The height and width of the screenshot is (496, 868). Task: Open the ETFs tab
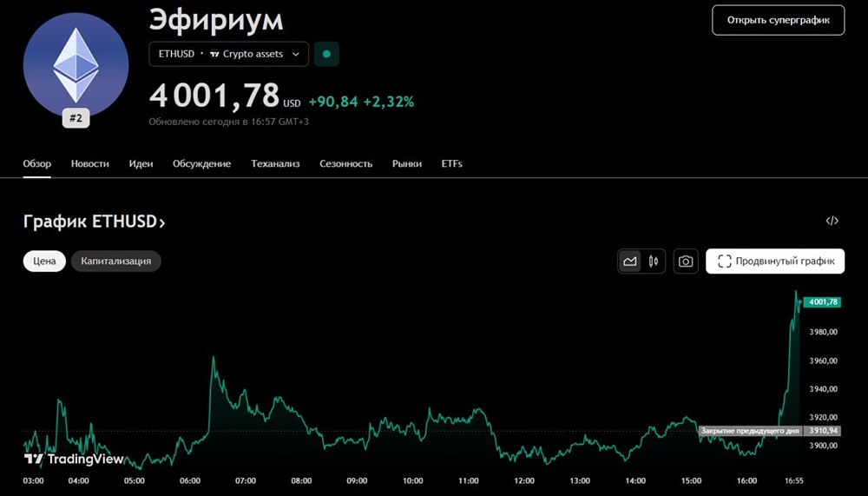click(451, 163)
